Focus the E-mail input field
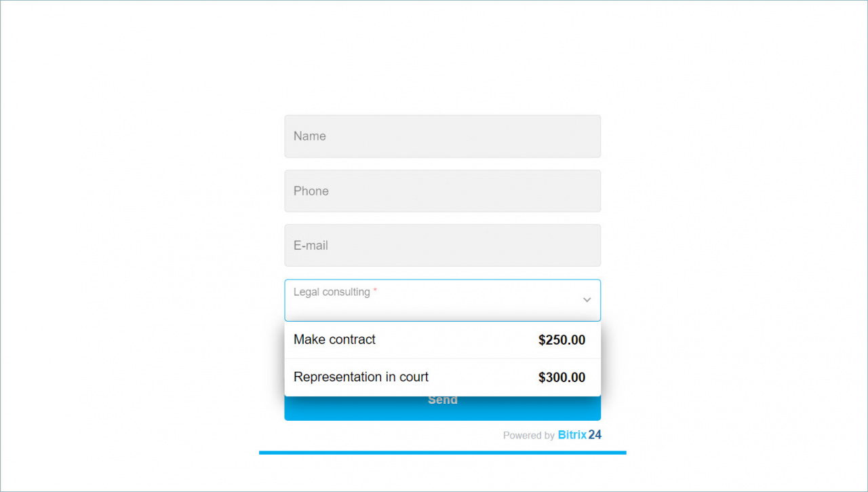Image resolution: width=868 pixels, height=492 pixels. pos(442,246)
